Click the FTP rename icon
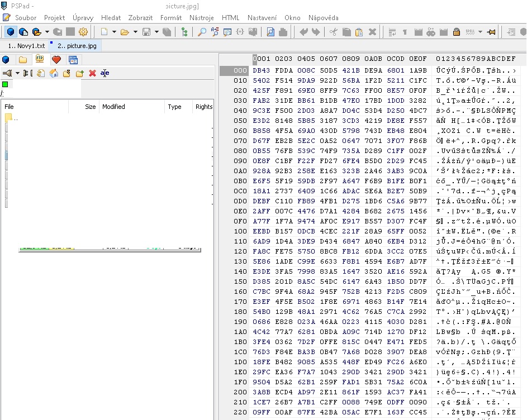Image resolution: width=527 pixels, height=420 pixels. coord(105,73)
